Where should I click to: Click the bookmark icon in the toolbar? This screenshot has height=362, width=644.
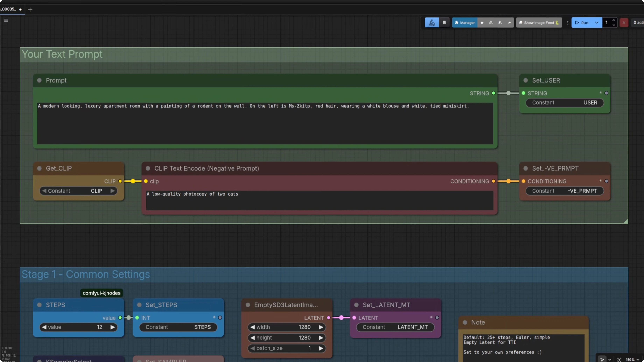click(444, 23)
